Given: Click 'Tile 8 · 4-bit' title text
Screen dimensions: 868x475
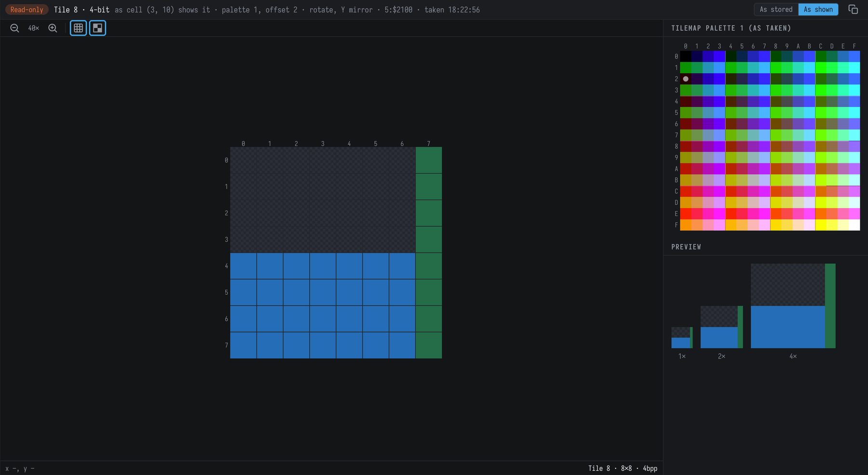Looking at the screenshot, I should (81, 10).
